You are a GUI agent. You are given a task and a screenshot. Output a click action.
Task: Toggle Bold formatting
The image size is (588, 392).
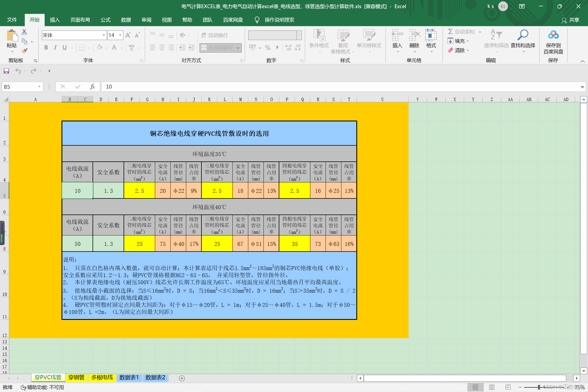(x=46, y=48)
